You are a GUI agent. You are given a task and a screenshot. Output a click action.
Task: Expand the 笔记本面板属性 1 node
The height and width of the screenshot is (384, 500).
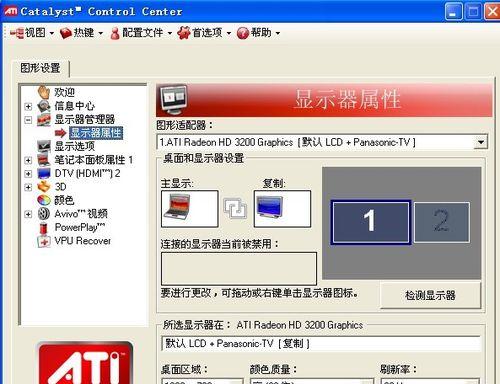[28, 160]
